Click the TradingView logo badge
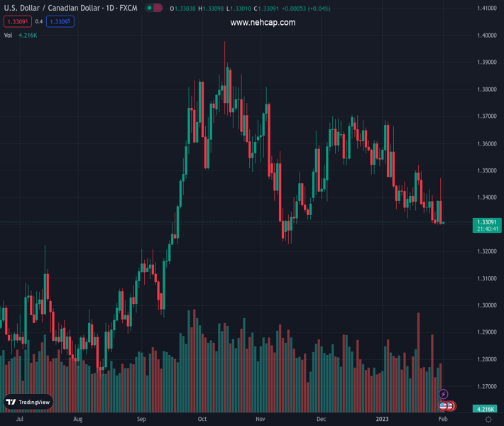Screen dimensions: 504x426 click(28, 402)
